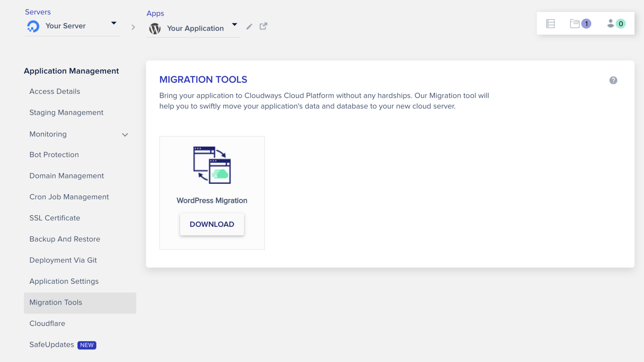Click the WordPress application logo icon

coord(155,29)
